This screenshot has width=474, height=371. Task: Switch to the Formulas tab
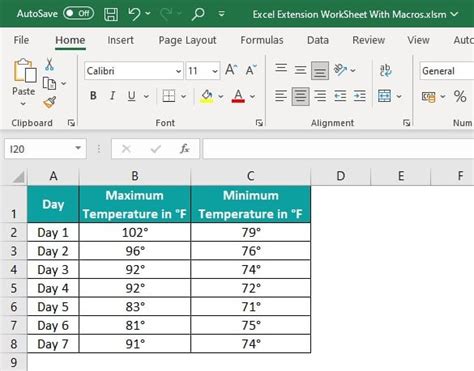pos(262,40)
